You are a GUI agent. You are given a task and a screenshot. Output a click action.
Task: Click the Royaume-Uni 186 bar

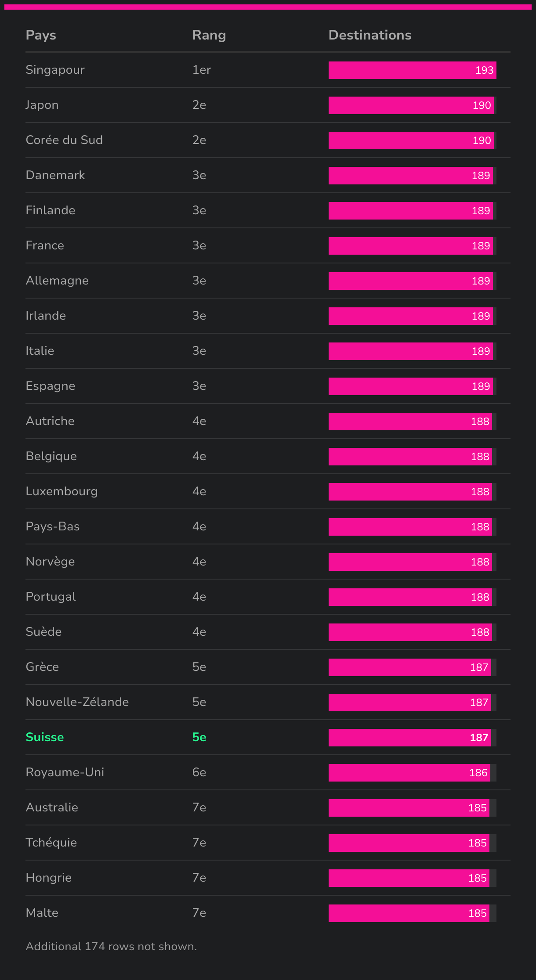click(409, 773)
